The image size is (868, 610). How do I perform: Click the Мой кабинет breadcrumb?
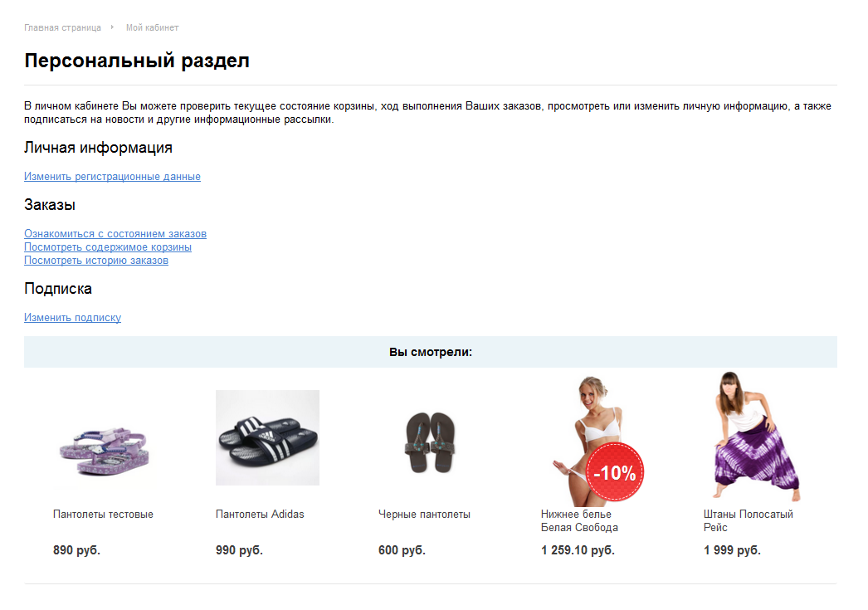(152, 27)
